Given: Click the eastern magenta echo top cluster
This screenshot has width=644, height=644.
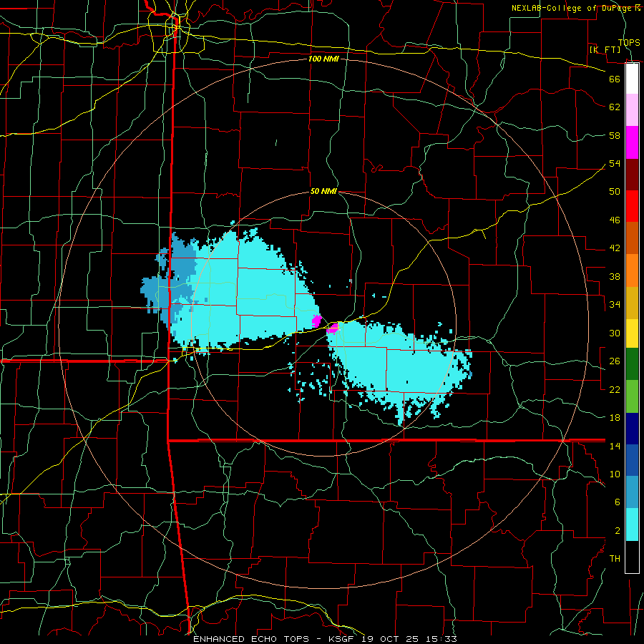Looking at the screenshot, I should (332, 328).
